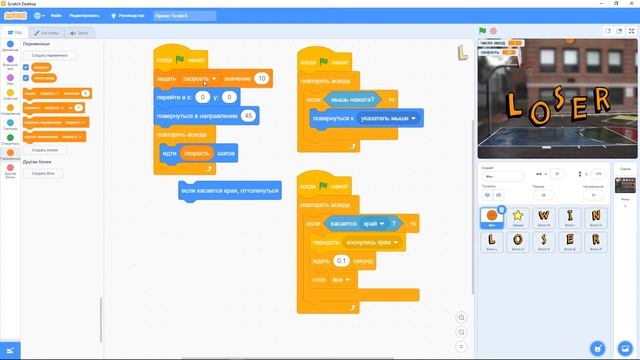Show the sprite with the open eye button

487,195
